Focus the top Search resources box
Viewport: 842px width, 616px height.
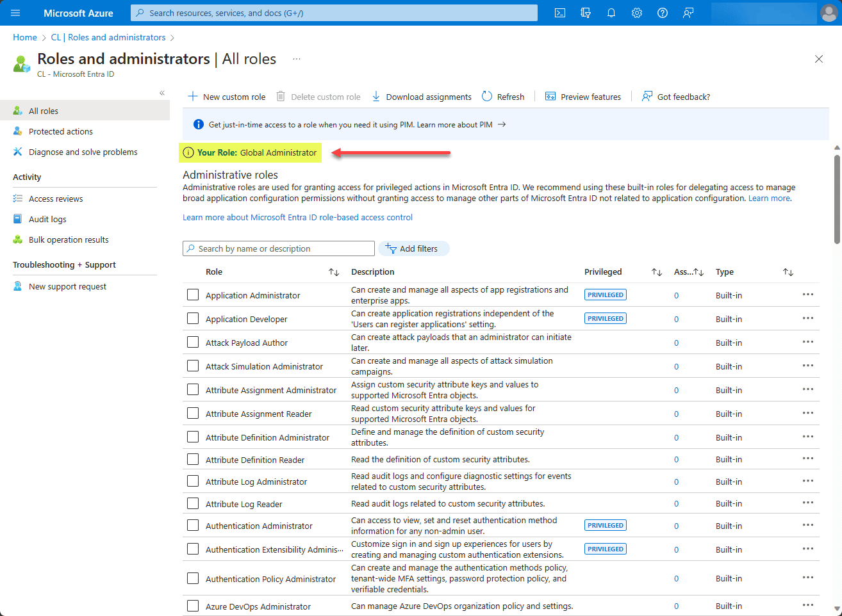coord(334,13)
